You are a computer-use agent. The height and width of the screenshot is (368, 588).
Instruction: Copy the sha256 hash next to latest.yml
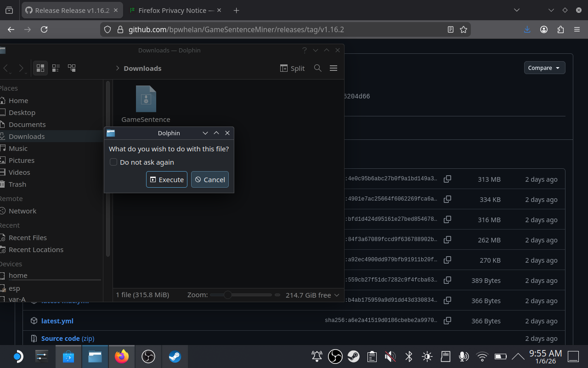447,321
